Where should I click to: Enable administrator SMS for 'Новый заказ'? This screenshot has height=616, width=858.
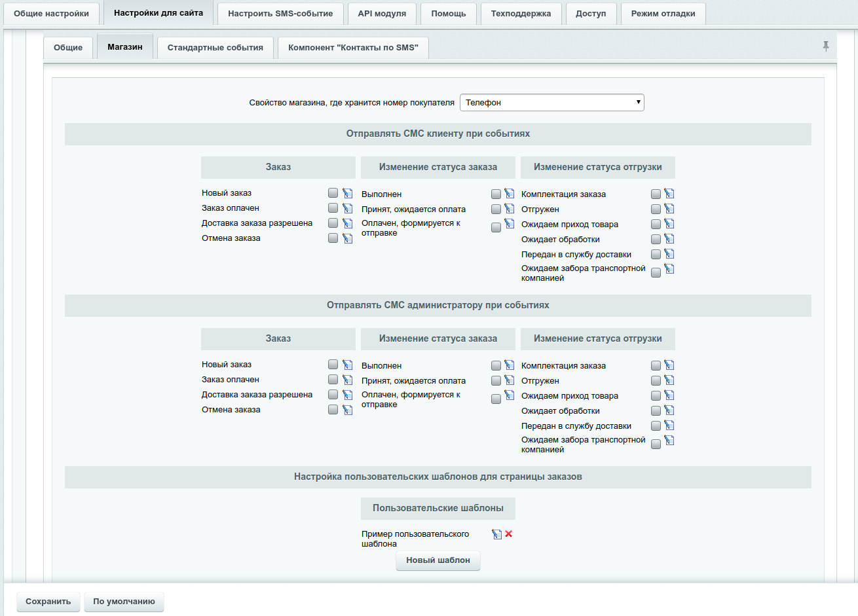(333, 365)
